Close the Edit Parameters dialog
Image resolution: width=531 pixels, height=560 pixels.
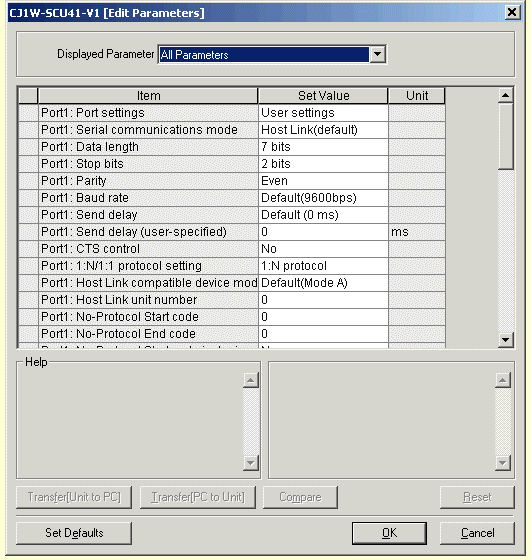pyautogui.click(x=512, y=12)
